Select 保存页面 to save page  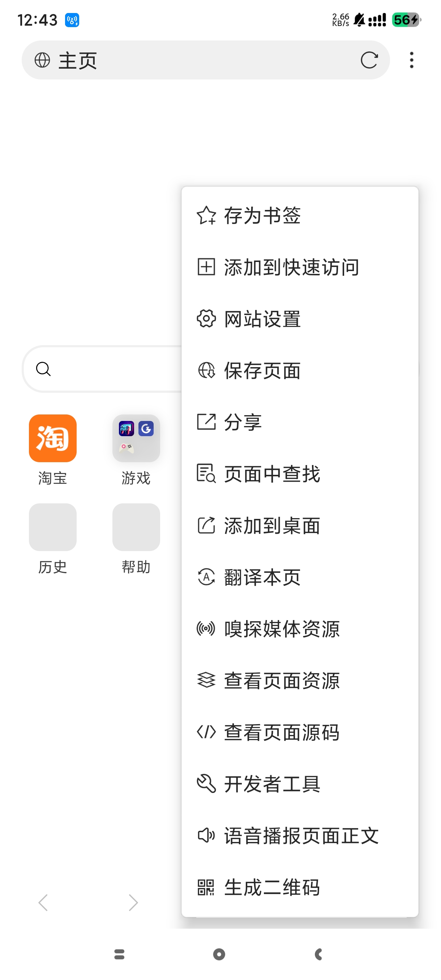[x=262, y=370]
